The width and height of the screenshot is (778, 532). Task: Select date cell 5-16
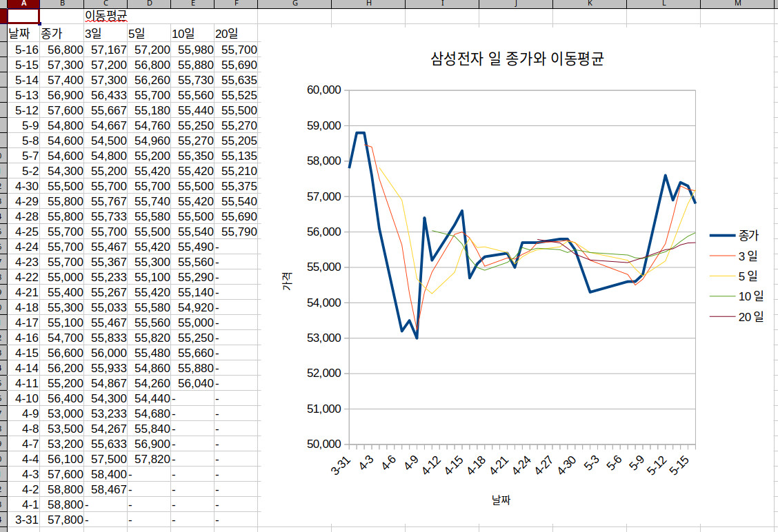(23, 50)
